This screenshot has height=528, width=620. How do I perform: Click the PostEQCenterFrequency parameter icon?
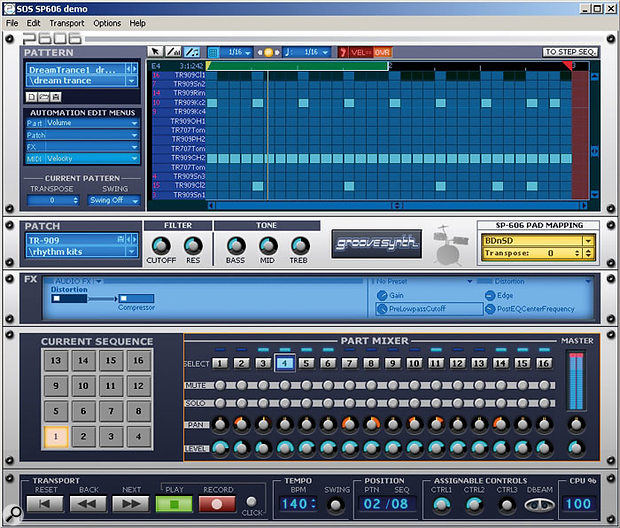490,309
